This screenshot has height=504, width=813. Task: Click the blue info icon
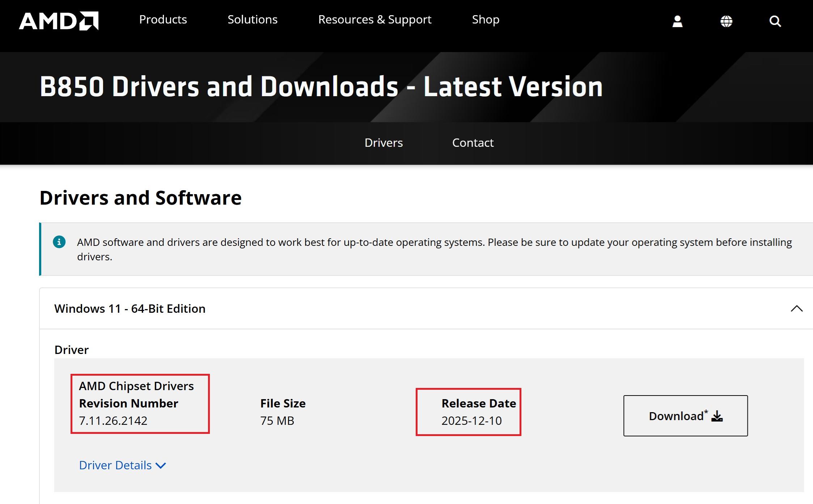59,242
